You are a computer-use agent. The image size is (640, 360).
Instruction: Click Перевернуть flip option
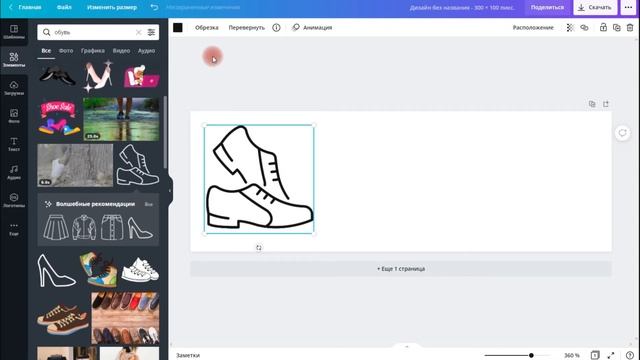pos(247,27)
